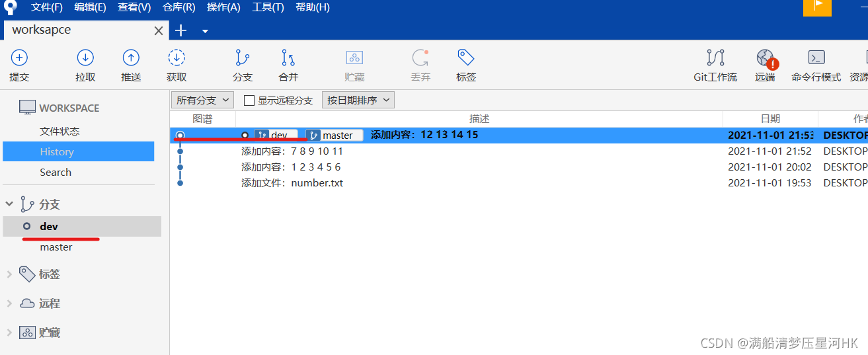Open 命令行模式 terminal icon

pos(816,58)
